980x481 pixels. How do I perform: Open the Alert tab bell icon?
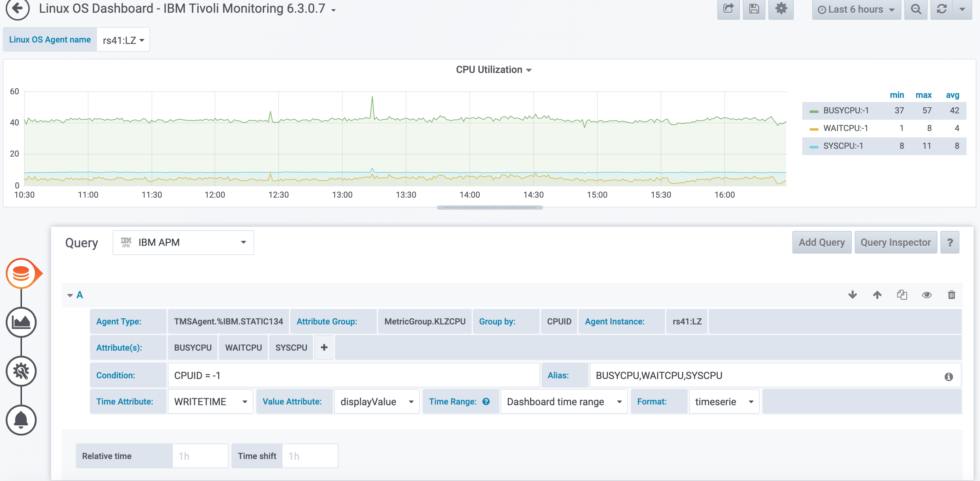21,420
